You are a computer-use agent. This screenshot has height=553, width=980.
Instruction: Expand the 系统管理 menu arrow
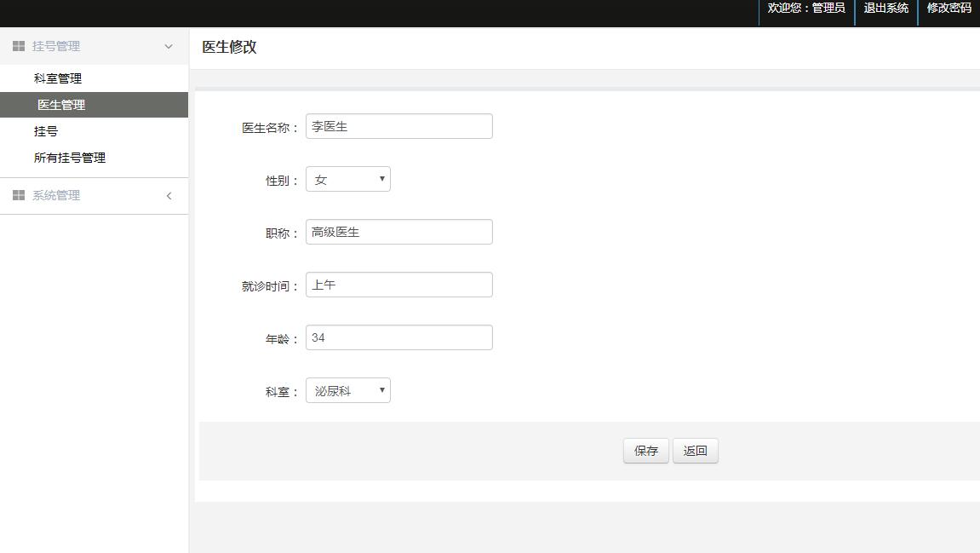[x=169, y=196]
